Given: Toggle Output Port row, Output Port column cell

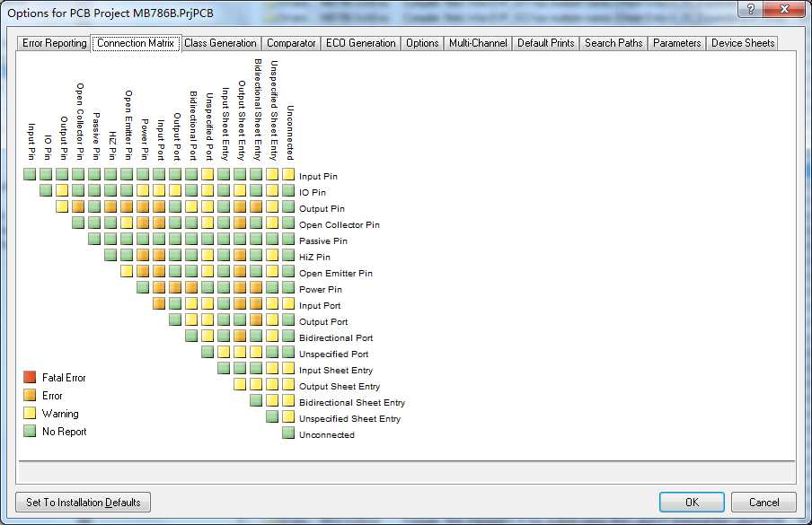Looking at the screenshot, I should tap(175, 319).
